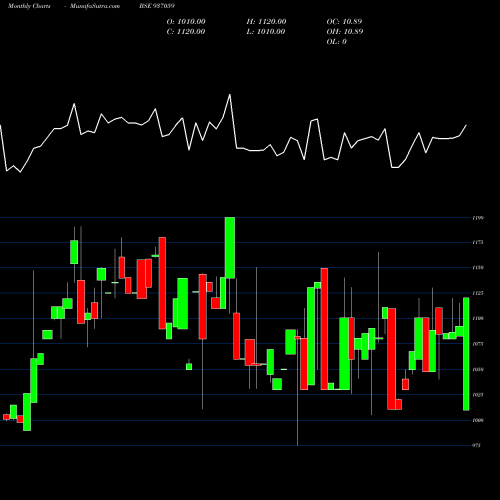Screen dimensions: 500x500
Task: Click the 'BSE 937039' symbol text
Action: pos(157,6)
